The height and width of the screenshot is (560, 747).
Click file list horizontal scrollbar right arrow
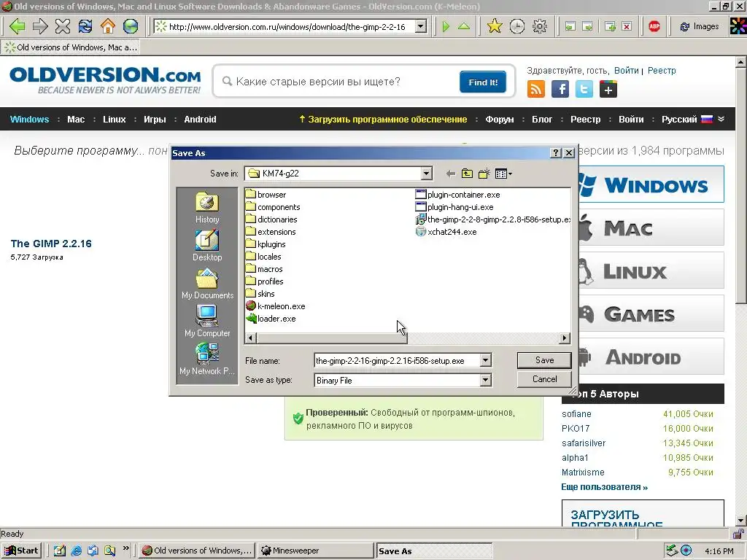[x=565, y=338]
